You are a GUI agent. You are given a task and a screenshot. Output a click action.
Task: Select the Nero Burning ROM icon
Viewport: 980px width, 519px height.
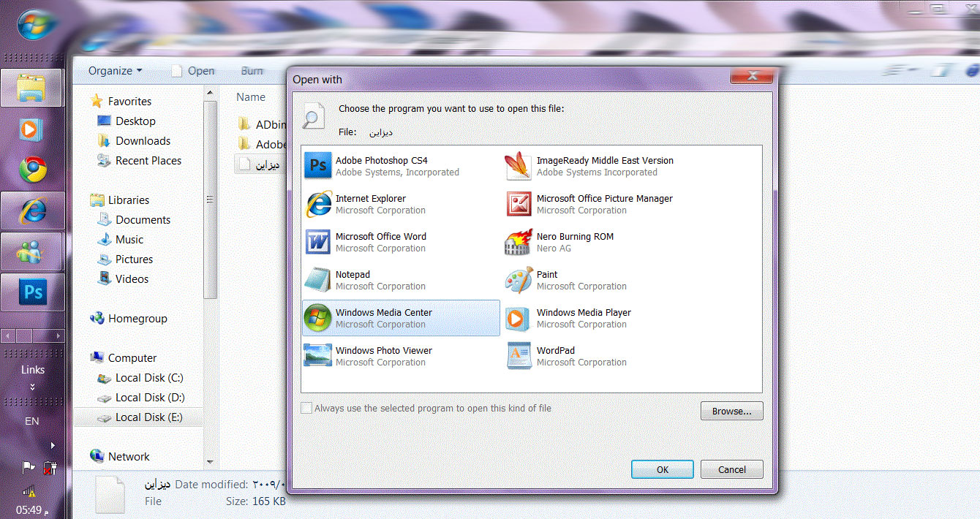[x=519, y=242]
